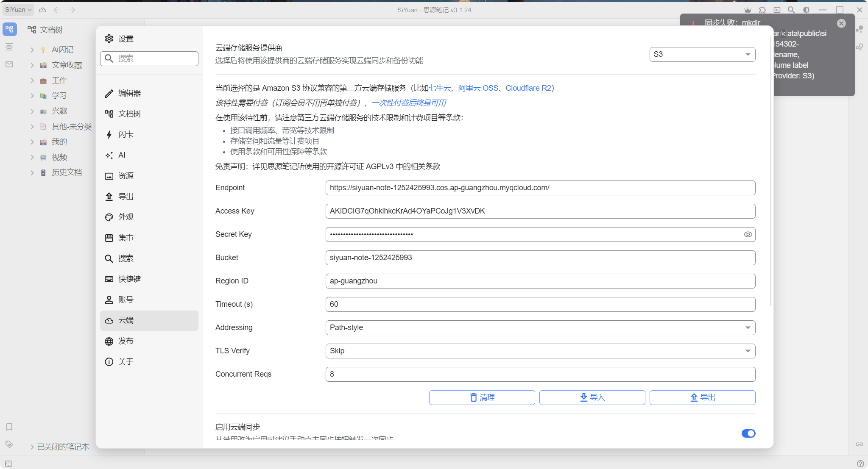Viewport: 868px width, 469px height.
Task: Open the developer console terminal icon
Action: click(x=777, y=10)
